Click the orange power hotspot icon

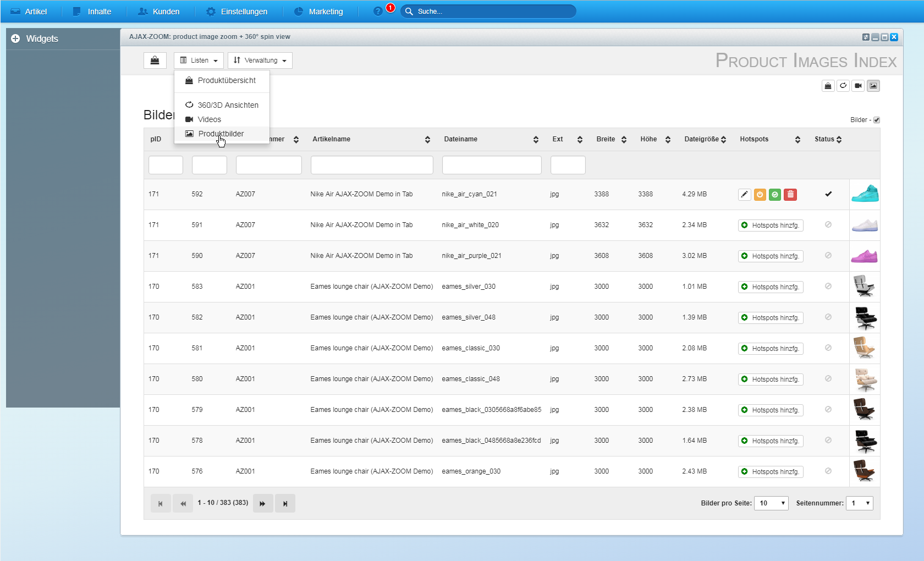pos(760,194)
